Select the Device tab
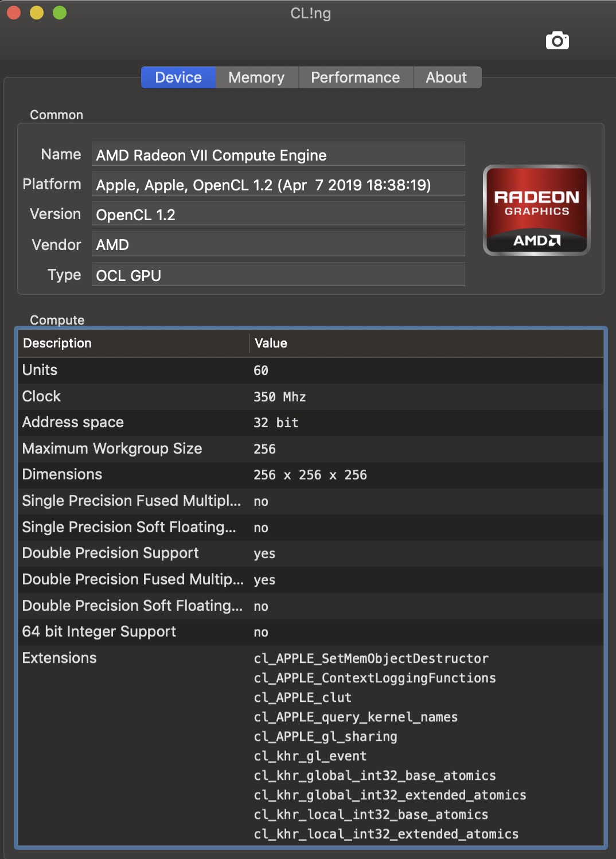Viewport: 616px width, 859px height. pyautogui.click(x=178, y=77)
